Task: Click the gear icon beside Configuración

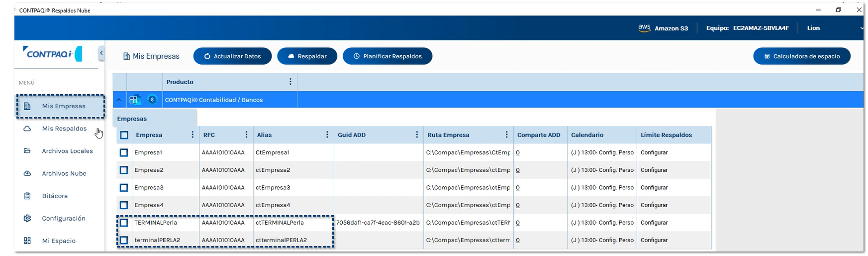Action: 27,218
